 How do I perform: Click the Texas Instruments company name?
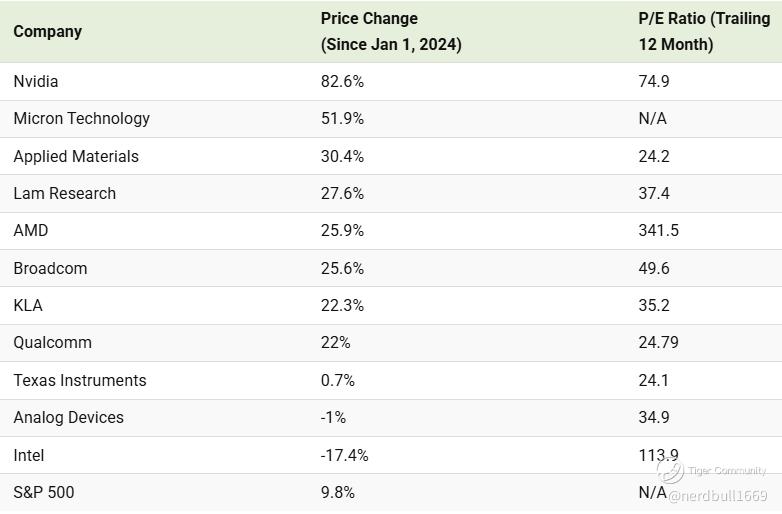pyautogui.click(x=79, y=380)
